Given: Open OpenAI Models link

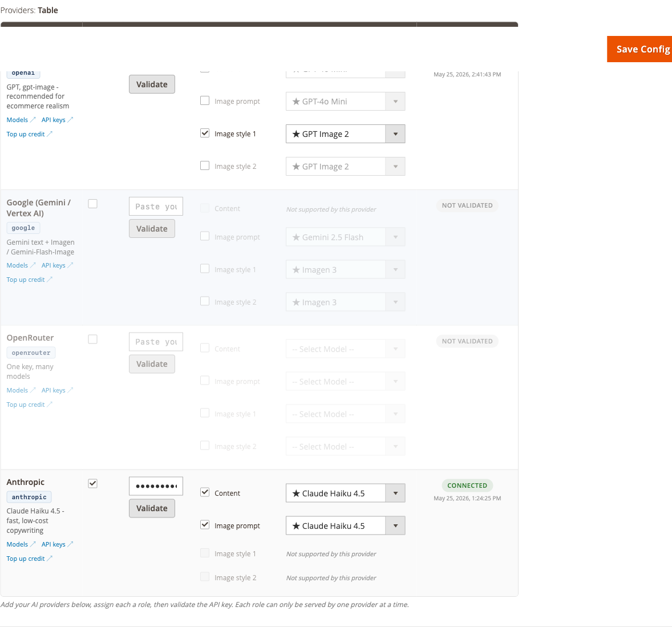Looking at the screenshot, I should click(21, 120).
